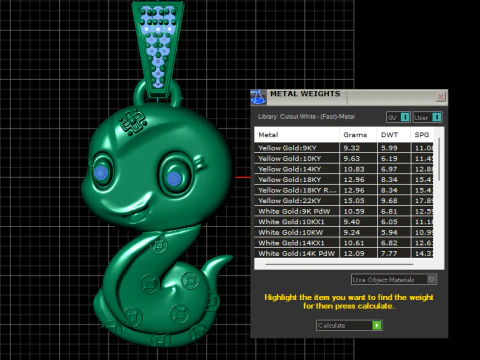Select the White Gold:10KW row
This screenshot has height=360, width=480.
(344, 232)
